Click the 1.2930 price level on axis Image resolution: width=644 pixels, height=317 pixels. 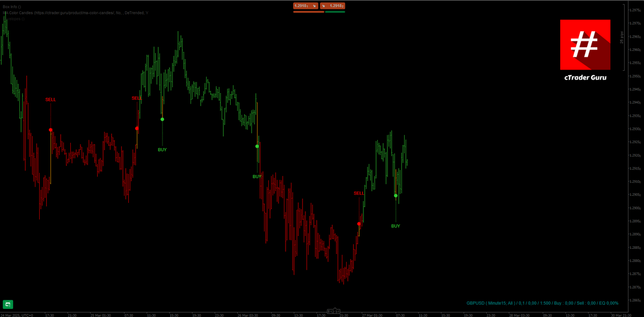(635, 129)
